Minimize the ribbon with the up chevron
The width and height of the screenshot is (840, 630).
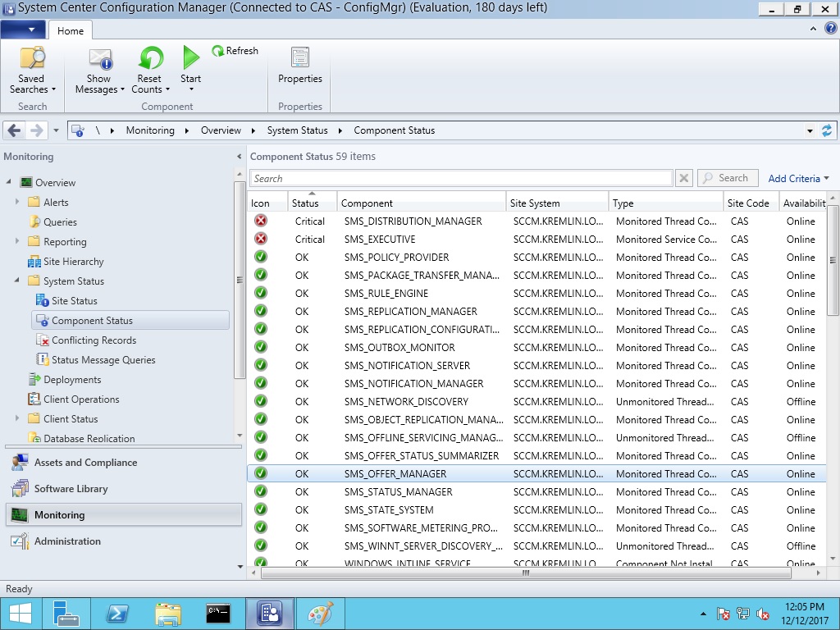(813, 29)
